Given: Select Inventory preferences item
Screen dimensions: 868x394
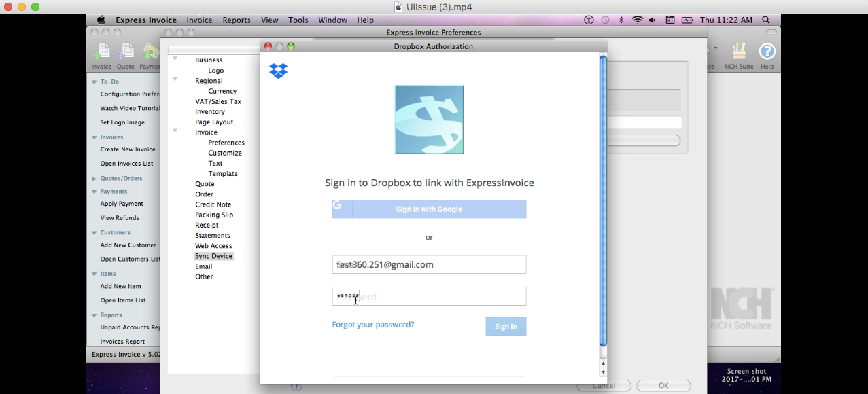Looking at the screenshot, I should coord(210,112).
